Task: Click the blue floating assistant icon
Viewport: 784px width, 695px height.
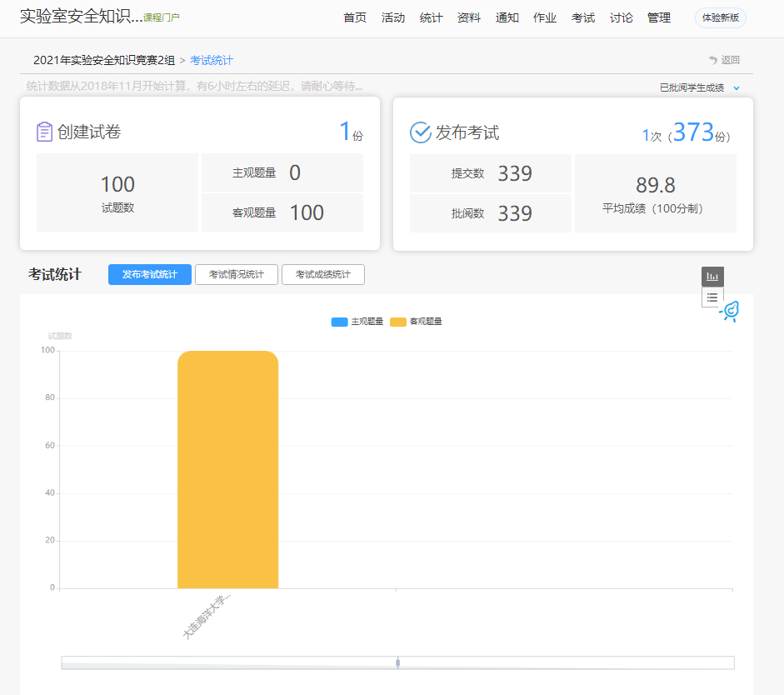Action: (x=730, y=312)
